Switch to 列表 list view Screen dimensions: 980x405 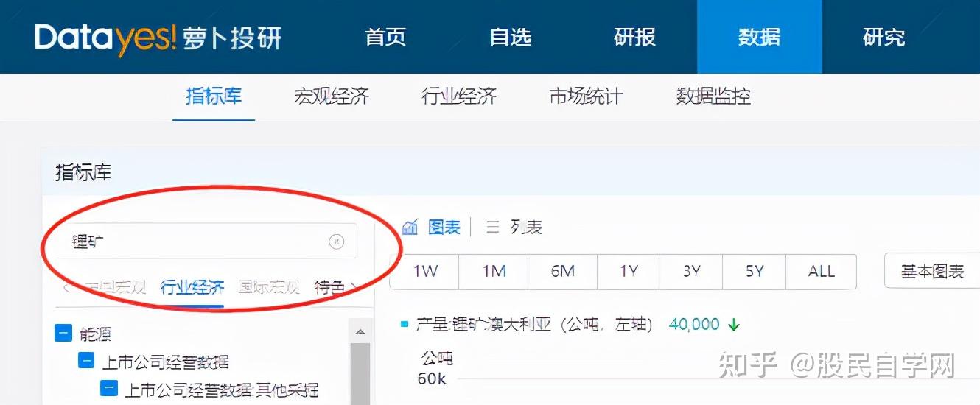coord(526,228)
